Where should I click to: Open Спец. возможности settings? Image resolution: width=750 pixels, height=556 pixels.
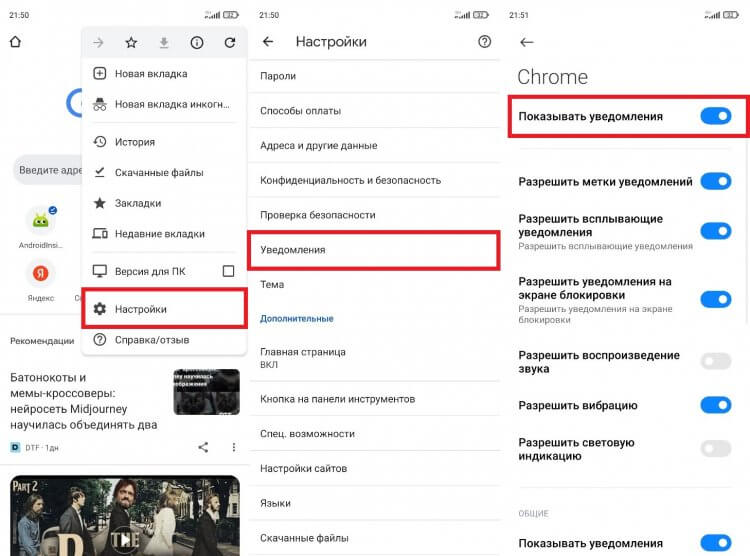(x=374, y=434)
